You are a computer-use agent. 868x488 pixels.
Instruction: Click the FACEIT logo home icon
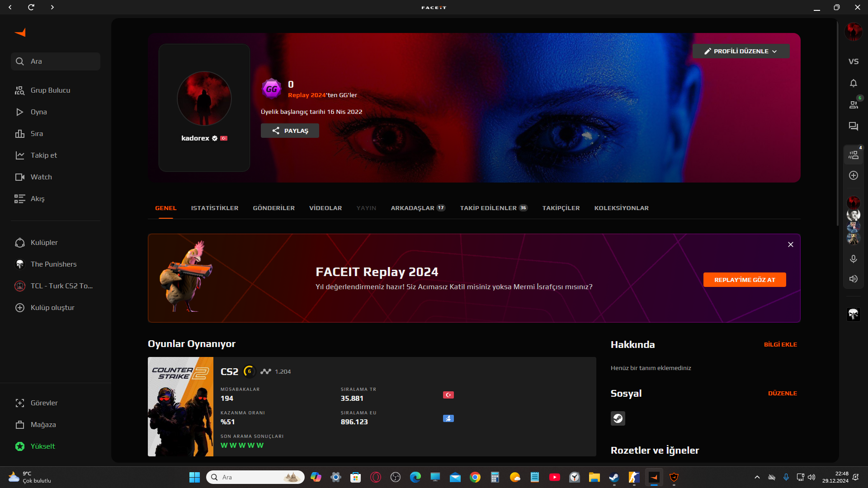(x=20, y=33)
